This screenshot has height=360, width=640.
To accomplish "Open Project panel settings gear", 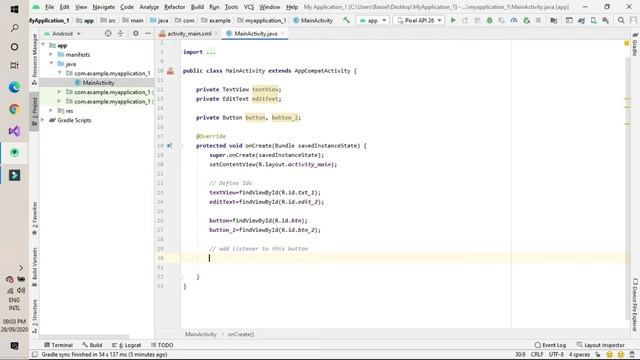I will click(136, 33).
